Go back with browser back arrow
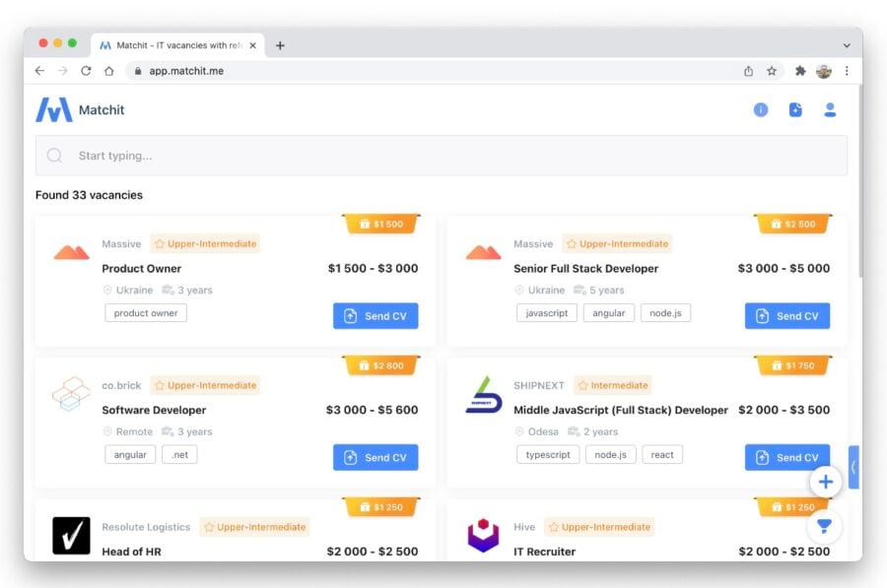 tap(39, 71)
